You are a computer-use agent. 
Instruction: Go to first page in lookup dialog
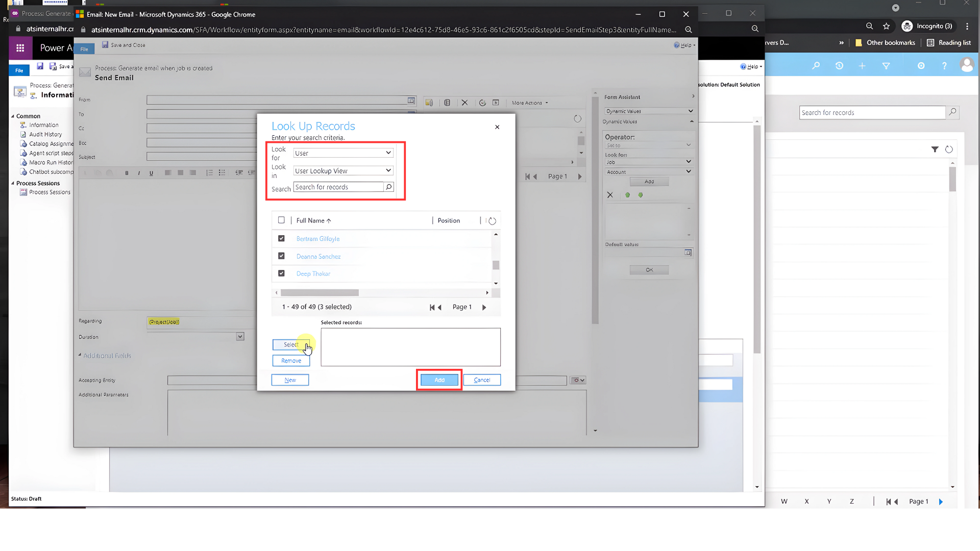tap(432, 307)
